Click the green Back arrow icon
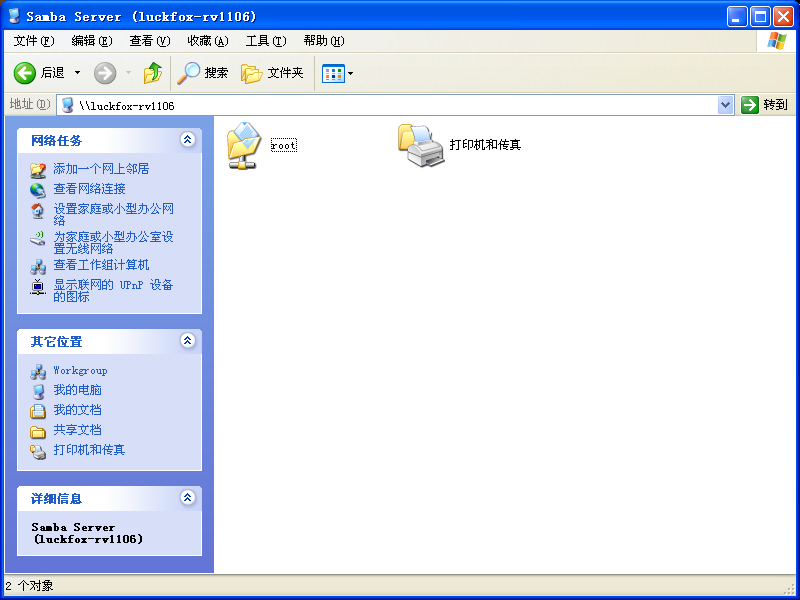The width and height of the screenshot is (800, 600). (x=24, y=73)
